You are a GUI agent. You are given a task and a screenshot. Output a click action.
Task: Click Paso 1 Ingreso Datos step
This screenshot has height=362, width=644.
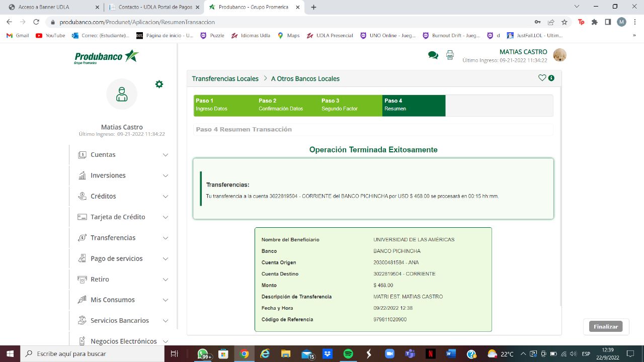tap(224, 105)
